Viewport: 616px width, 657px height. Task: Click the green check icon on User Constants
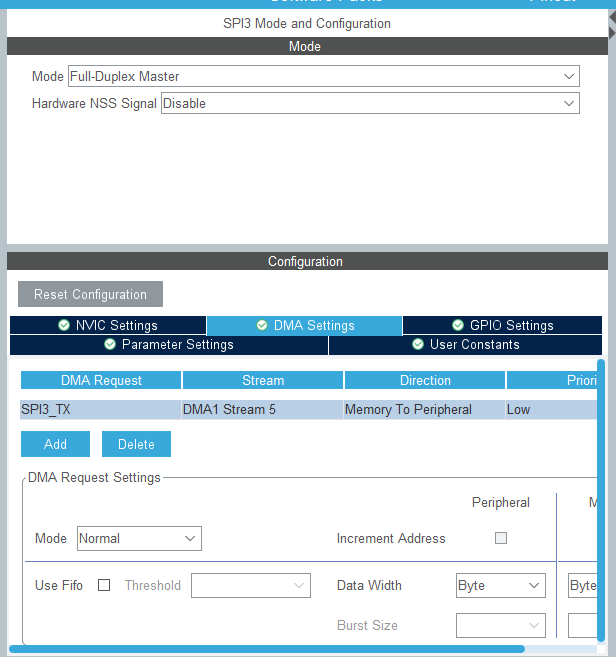(418, 344)
